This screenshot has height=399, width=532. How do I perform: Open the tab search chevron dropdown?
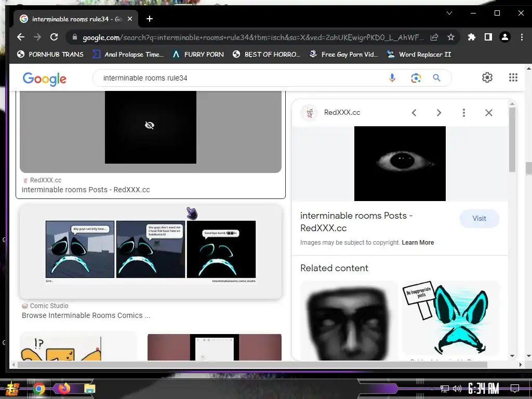(x=449, y=13)
